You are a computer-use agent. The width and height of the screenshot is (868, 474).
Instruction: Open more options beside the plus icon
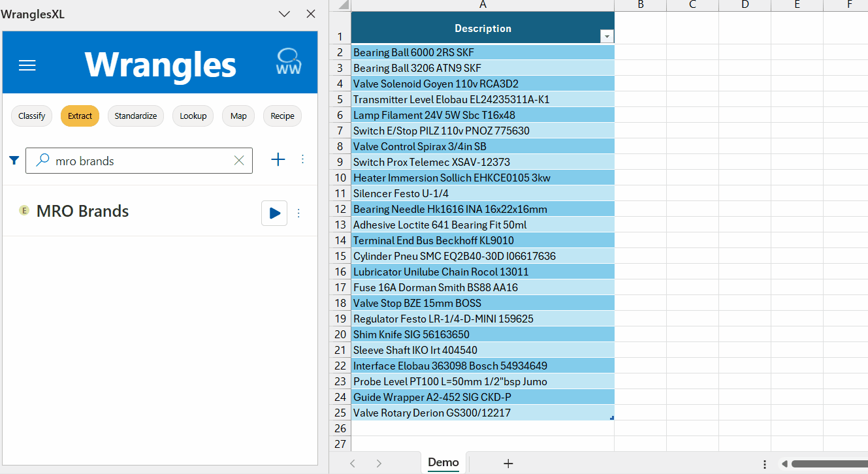point(302,159)
